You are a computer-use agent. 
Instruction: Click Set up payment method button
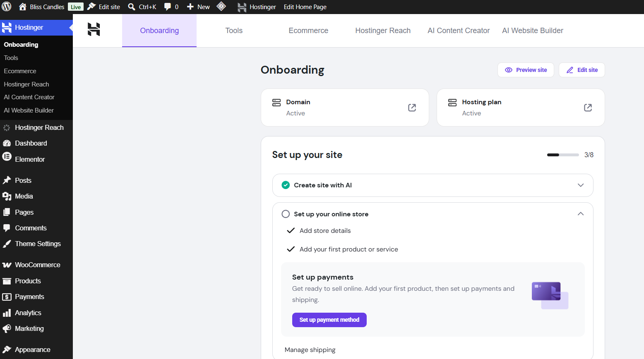pyautogui.click(x=329, y=320)
